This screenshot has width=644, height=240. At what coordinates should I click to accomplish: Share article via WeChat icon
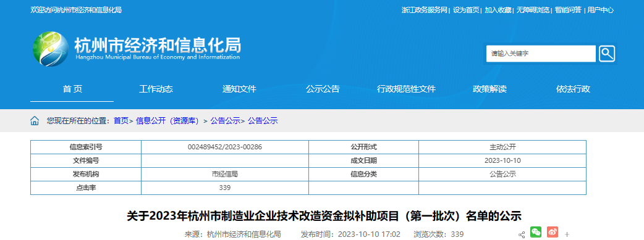pyautogui.click(x=536, y=232)
